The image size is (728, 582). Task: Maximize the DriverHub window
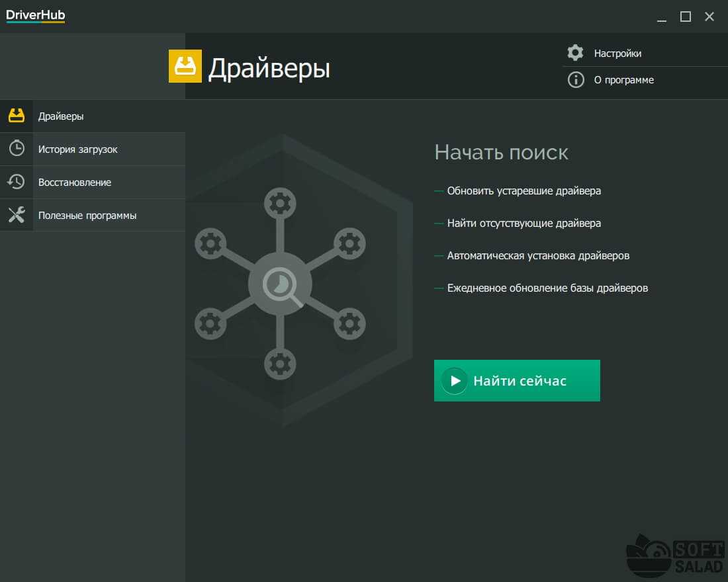686,17
